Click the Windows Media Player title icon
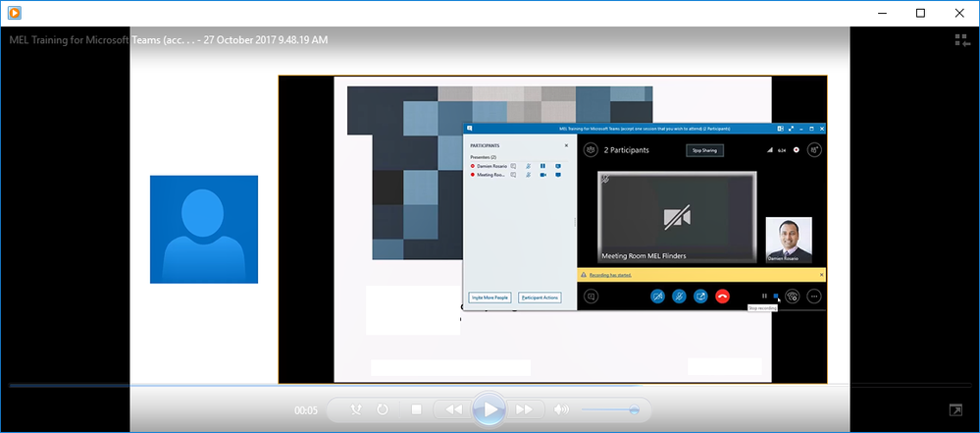 13,13
